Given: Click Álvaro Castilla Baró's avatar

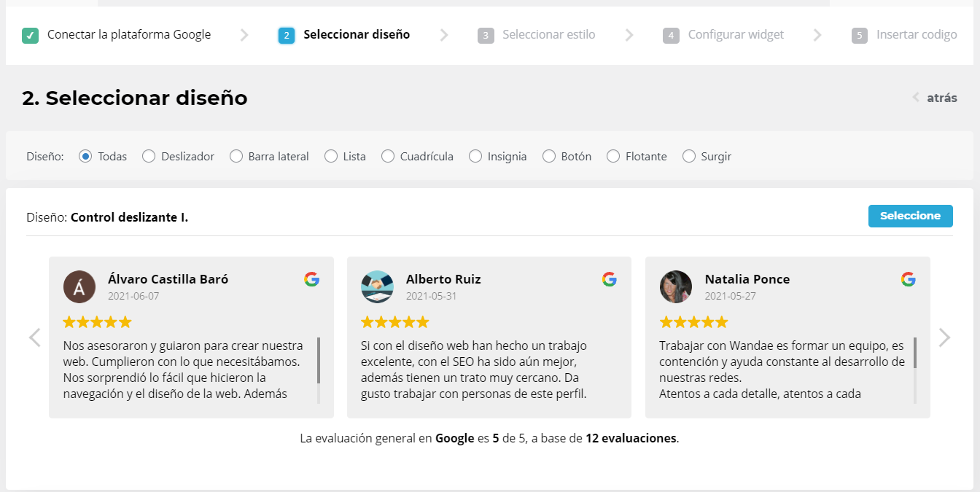Looking at the screenshot, I should coord(79,286).
